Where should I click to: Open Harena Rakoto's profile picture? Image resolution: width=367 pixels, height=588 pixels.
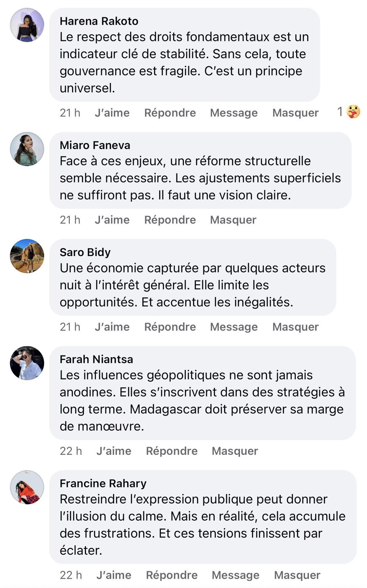point(27,25)
